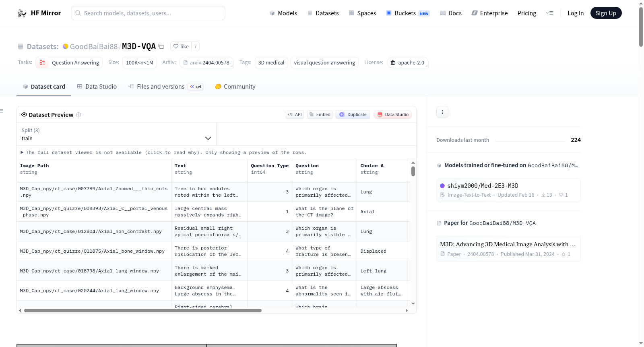Click the 'Displaced' choice cell
This screenshot has width=644, height=347.
click(382, 251)
